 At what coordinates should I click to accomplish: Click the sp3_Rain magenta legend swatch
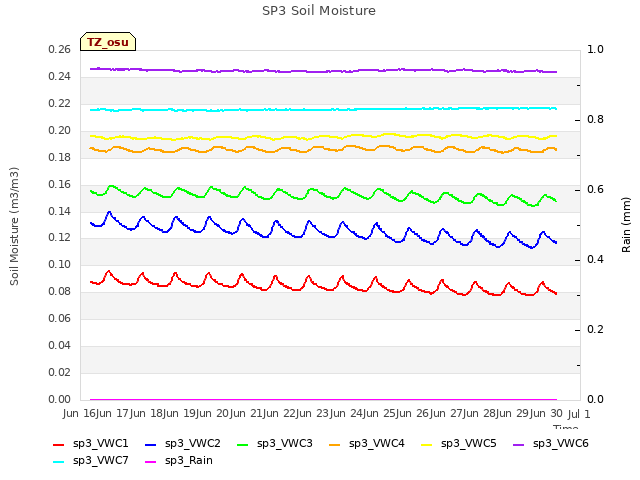[151, 462]
